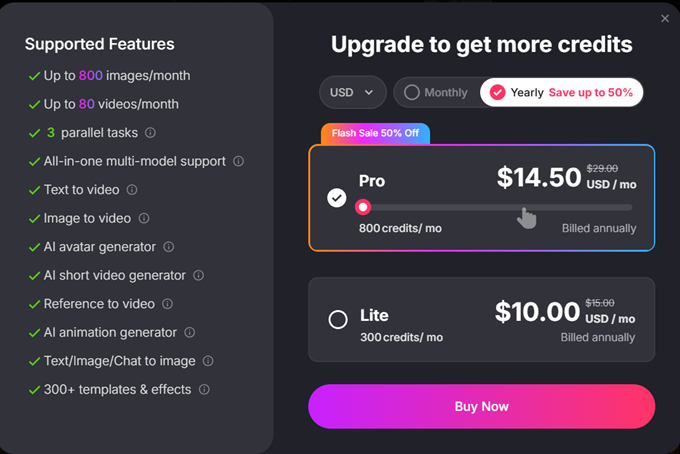This screenshot has width=680, height=454.
Task: Click info icon next to Image to video
Action: 144,218
